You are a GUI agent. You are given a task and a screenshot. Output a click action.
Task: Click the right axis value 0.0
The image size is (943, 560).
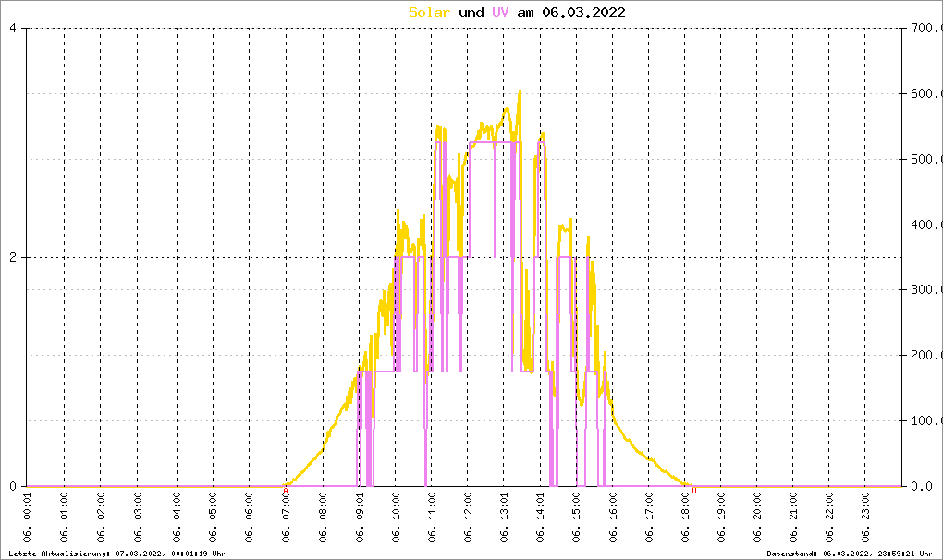tap(922, 486)
